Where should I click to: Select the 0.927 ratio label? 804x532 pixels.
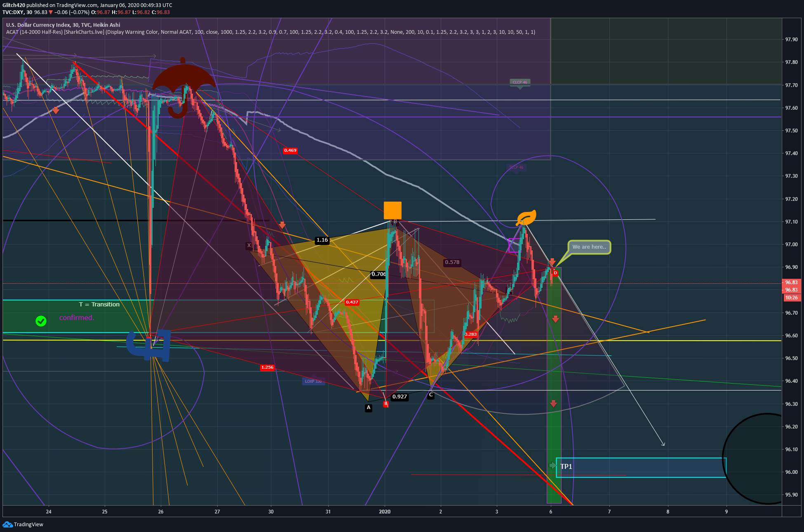pos(400,397)
